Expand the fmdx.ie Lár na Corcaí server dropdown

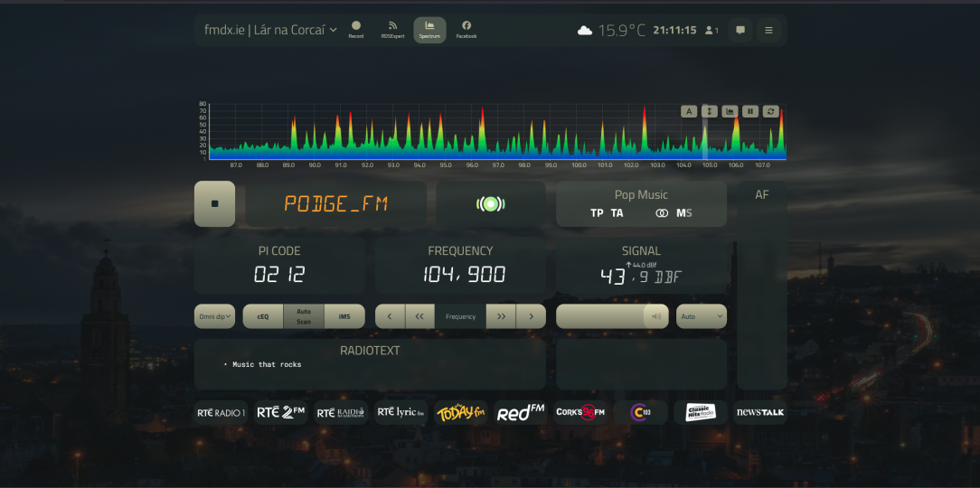pyautogui.click(x=270, y=30)
